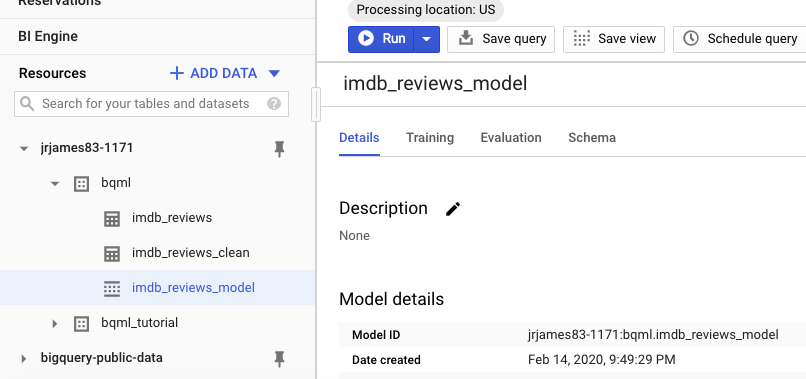This screenshot has width=806, height=379.
Task: Switch to the Details tab
Action: coord(359,138)
